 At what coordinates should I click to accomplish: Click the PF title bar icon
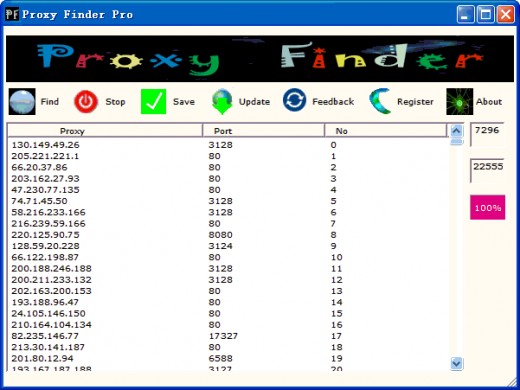(12, 15)
